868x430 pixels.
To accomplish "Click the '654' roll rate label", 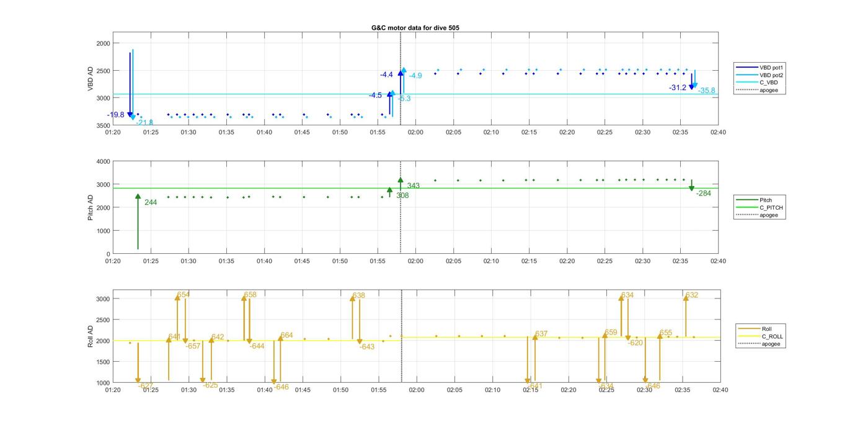I will [184, 295].
